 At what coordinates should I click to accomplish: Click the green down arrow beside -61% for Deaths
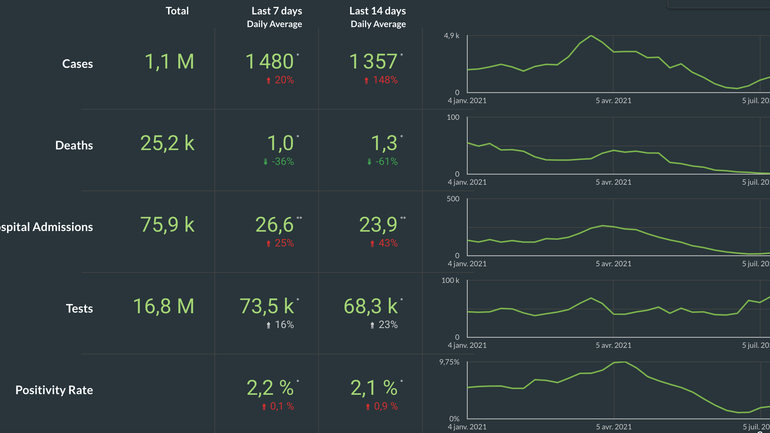point(369,161)
